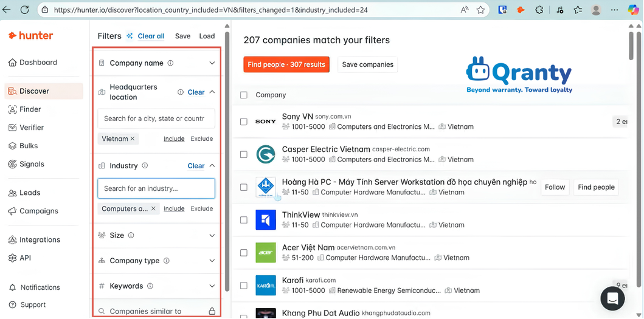Select Include for the industry tag

tap(174, 208)
